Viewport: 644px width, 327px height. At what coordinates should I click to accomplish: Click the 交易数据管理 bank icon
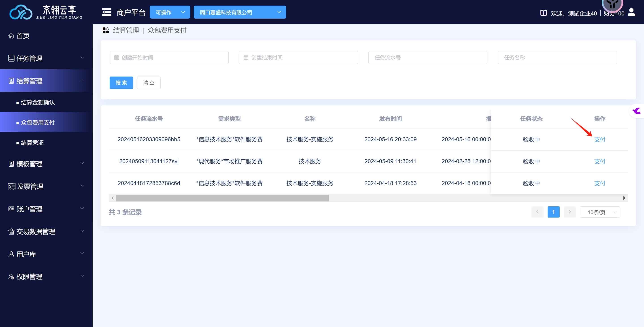tap(11, 232)
